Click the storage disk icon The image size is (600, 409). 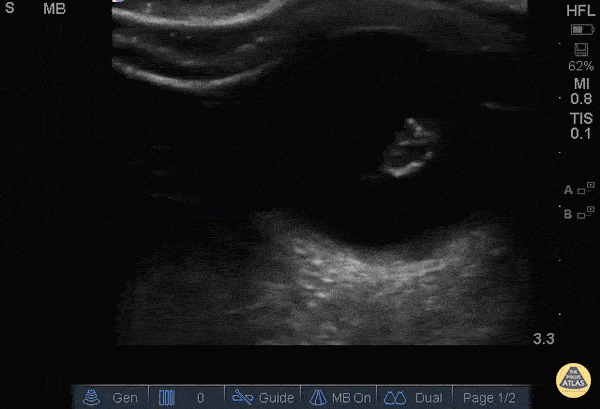[x=580, y=47]
